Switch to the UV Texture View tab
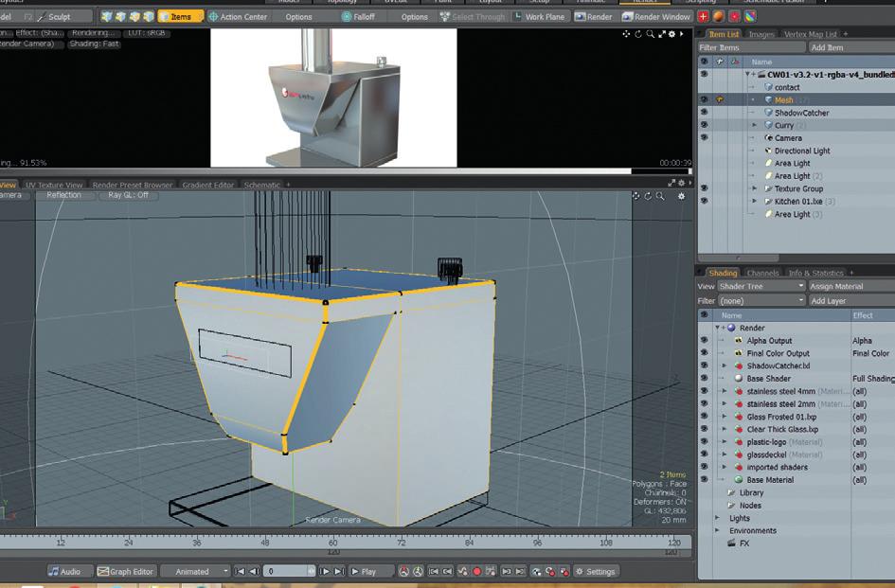The image size is (895, 588). point(54,185)
